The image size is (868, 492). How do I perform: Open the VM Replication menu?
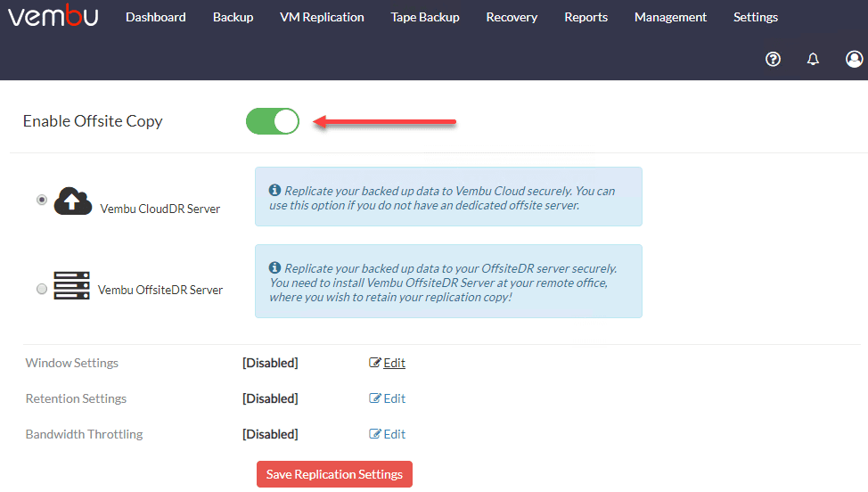coord(322,17)
